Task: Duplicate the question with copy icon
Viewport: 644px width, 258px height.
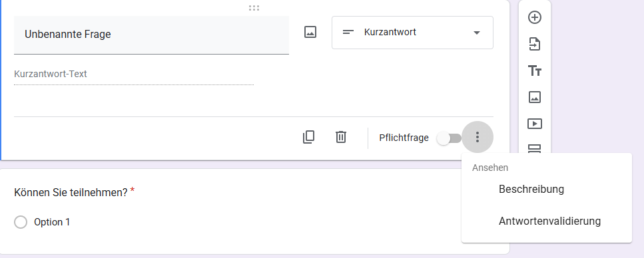Action: 308,137
